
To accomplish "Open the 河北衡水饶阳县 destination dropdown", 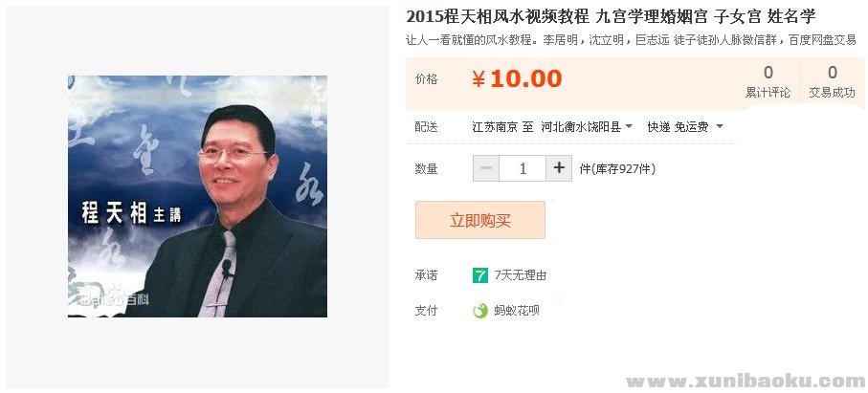I will [x=587, y=127].
